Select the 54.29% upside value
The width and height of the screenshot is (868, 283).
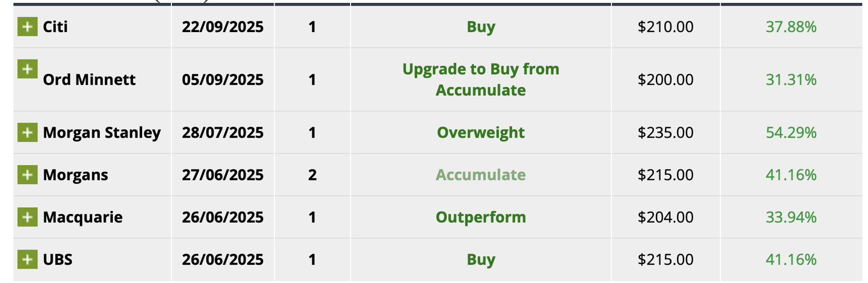pyautogui.click(x=791, y=132)
